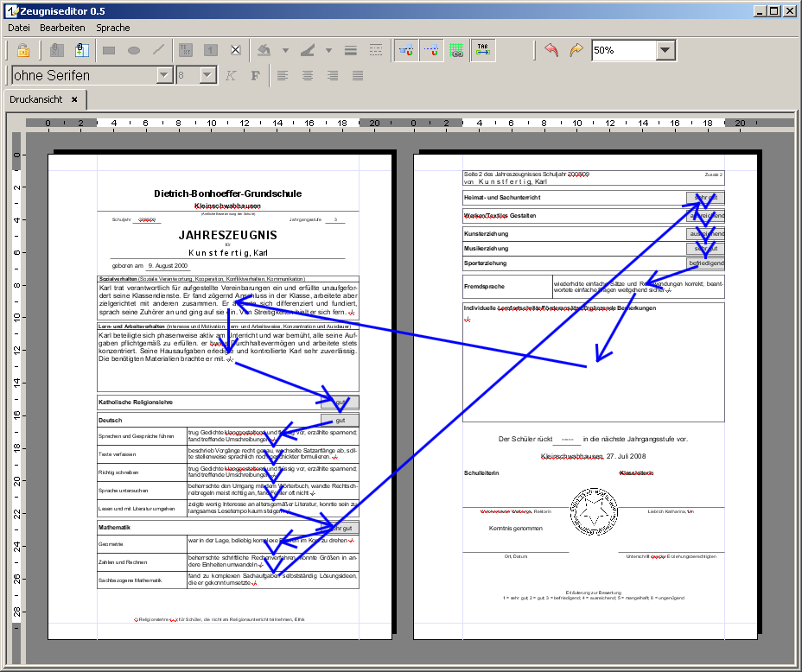Open the 50% zoom dropdown
802x672 pixels.
point(665,50)
